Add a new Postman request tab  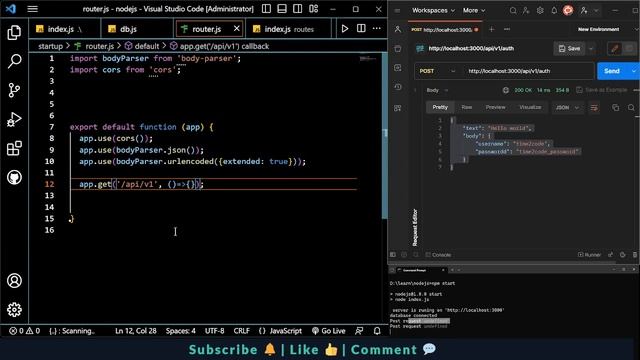[491, 29]
